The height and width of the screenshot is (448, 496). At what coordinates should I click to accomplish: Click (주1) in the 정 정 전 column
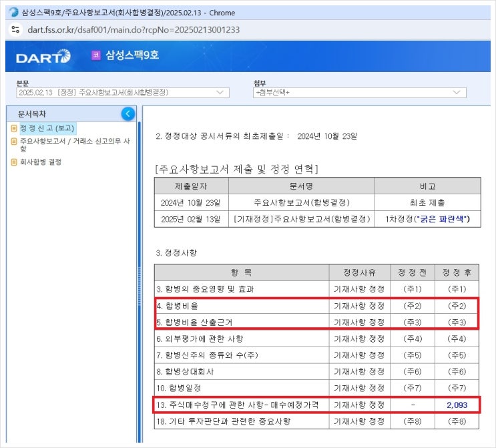(x=413, y=289)
